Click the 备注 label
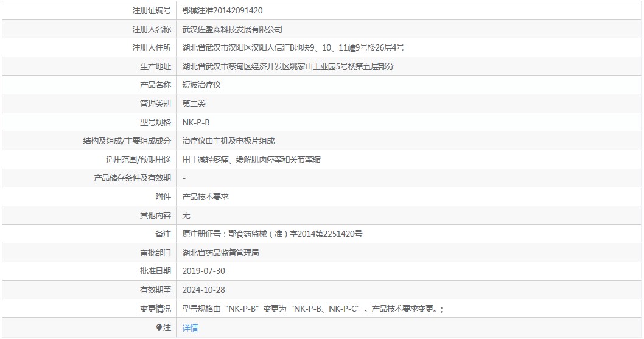Image resolution: width=644 pixels, height=339 pixels. pyautogui.click(x=163, y=234)
